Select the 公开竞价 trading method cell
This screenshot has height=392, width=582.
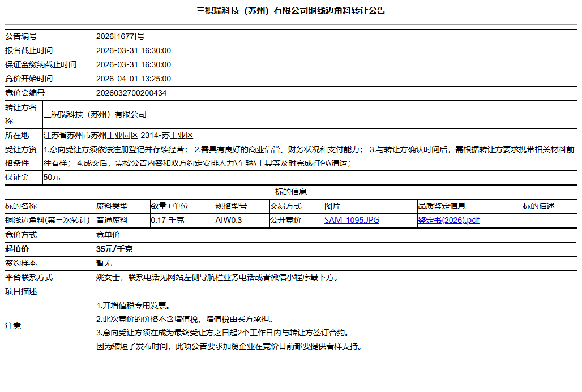pos(283,220)
